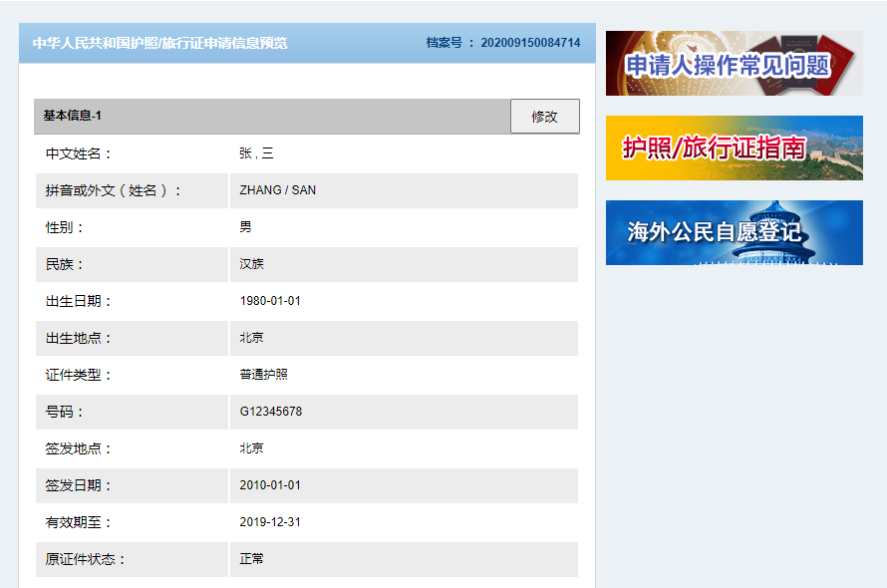Screen dimensions: 887x588
Task: Open the 申请人操作常见问题 banner
Action: point(735,64)
